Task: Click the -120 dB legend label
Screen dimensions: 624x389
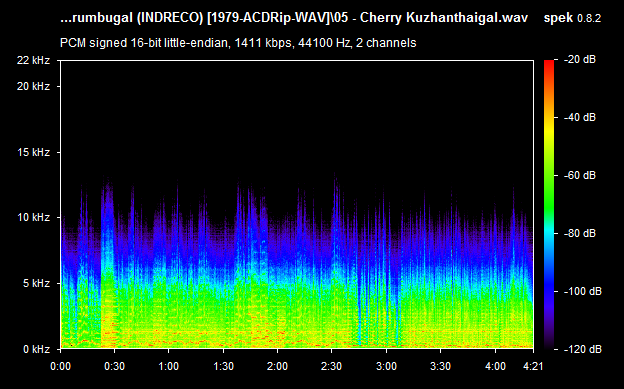Action: pos(583,350)
